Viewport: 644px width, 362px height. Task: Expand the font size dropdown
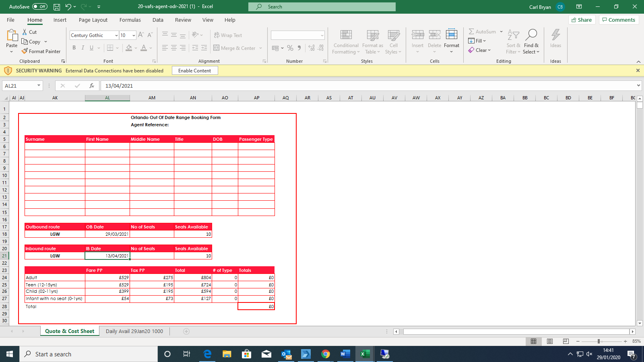coord(134,35)
